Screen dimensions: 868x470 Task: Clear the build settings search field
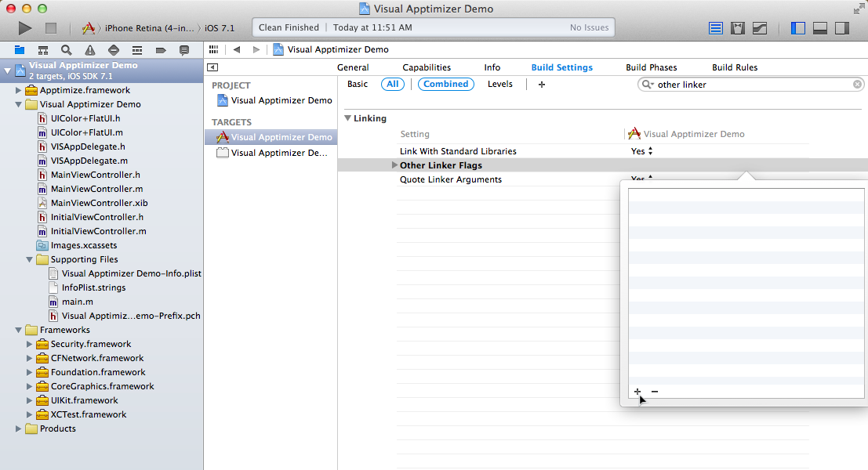857,84
